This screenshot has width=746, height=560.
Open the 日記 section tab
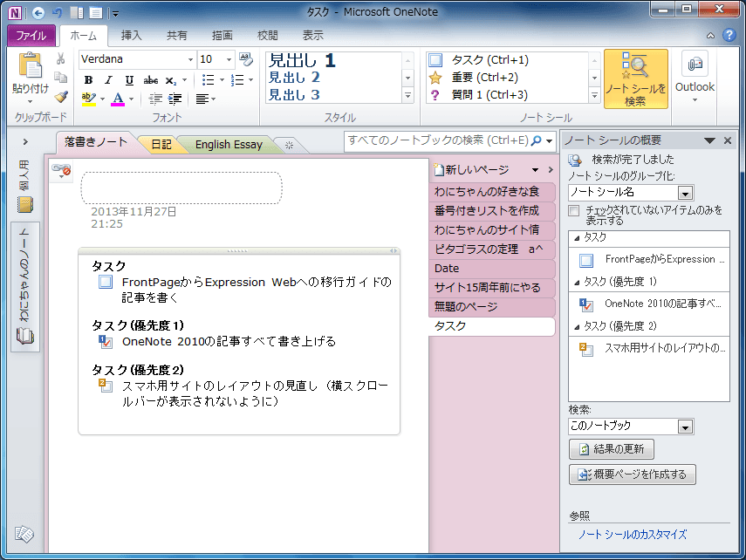tap(161, 145)
